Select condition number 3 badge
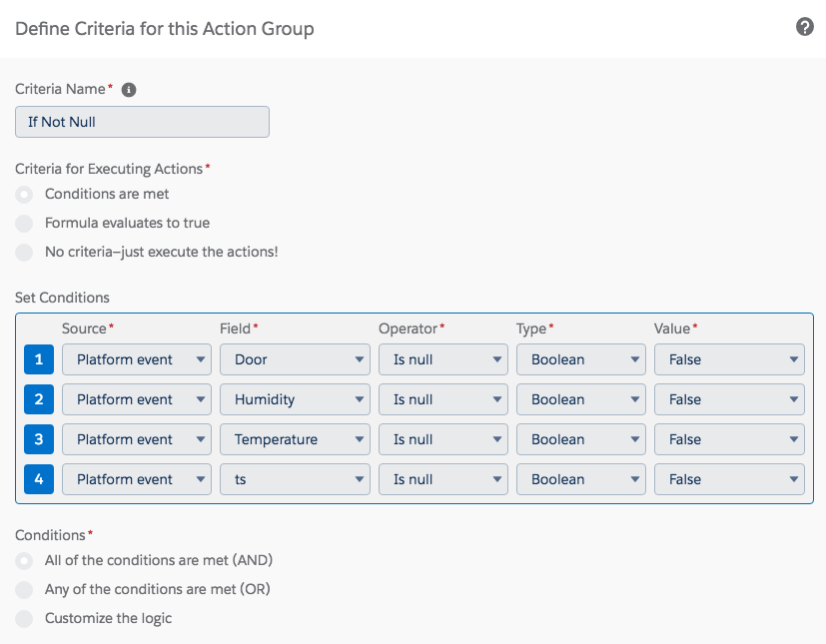 (x=39, y=439)
